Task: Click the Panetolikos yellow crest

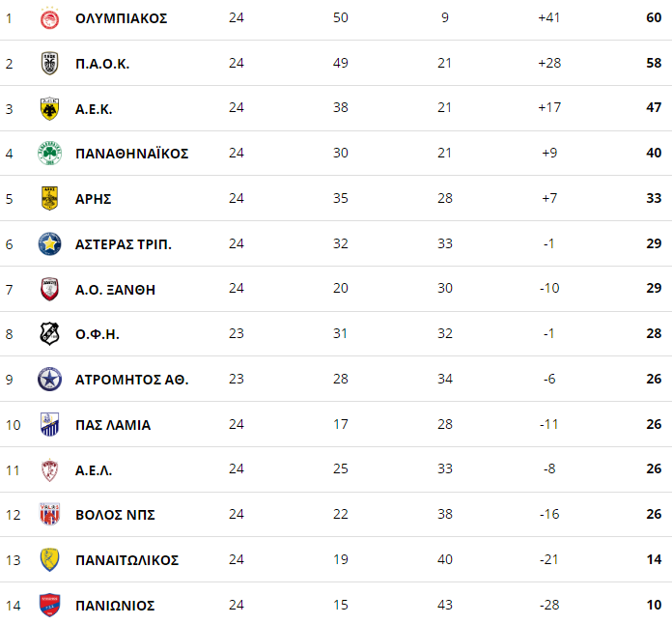Action: tap(49, 559)
